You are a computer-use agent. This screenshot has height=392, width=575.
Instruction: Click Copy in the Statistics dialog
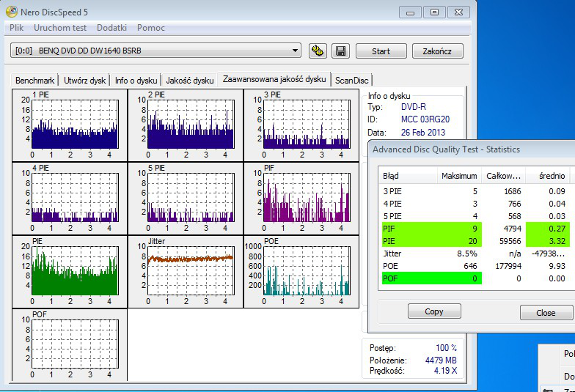point(434,311)
